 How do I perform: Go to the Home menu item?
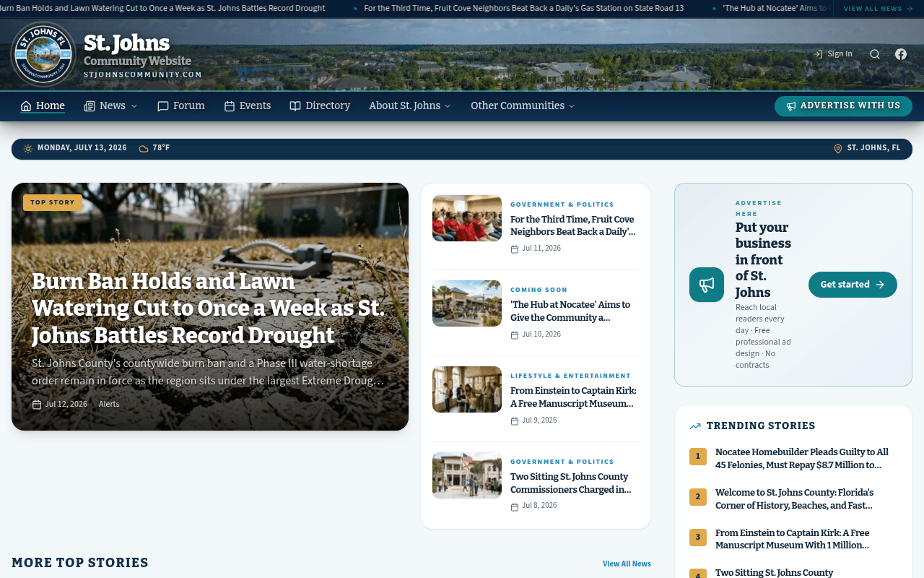43,106
